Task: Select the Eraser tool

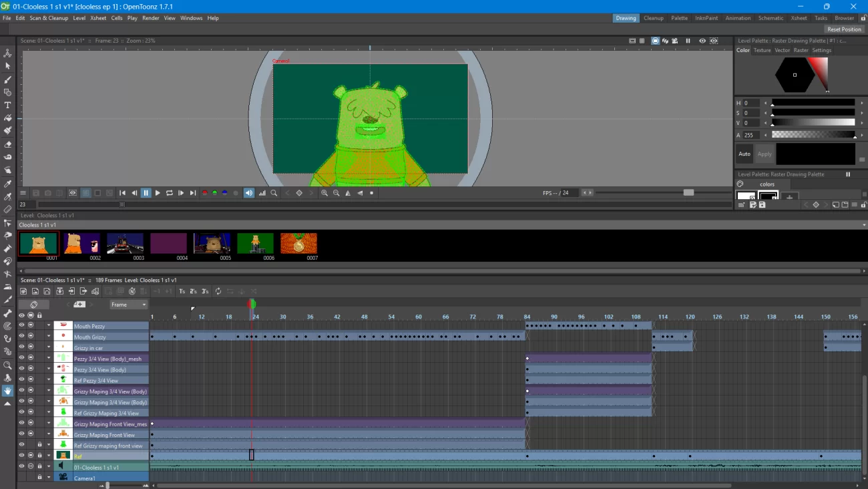Action: click(x=8, y=144)
